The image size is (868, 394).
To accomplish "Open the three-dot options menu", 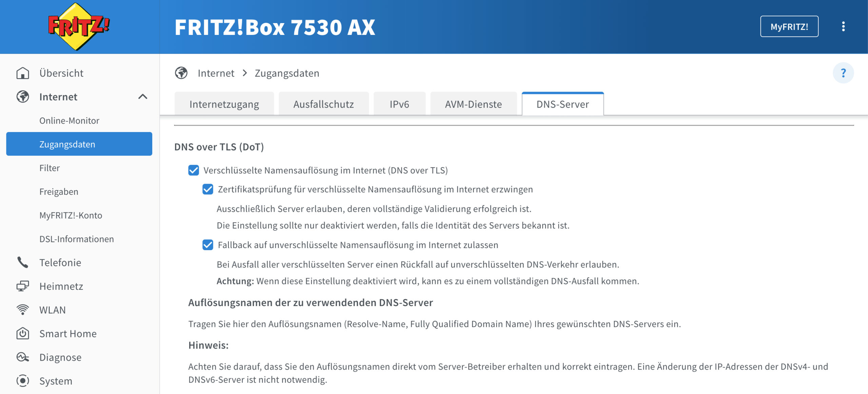I will coord(843,26).
